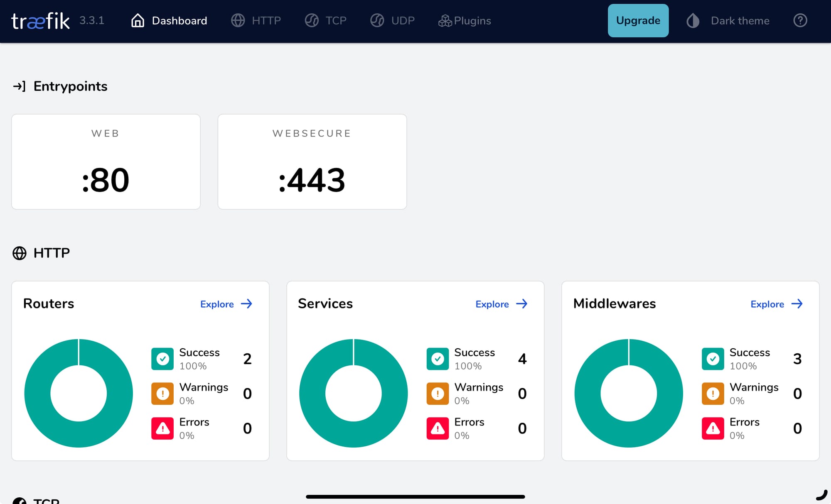
Task: Click Services Errors red icon
Action: tap(438, 428)
